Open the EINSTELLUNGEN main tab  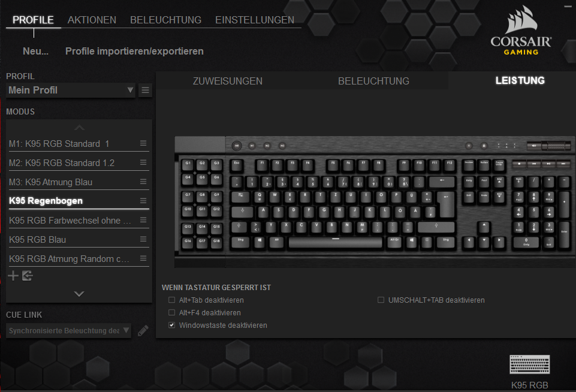pos(255,20)
